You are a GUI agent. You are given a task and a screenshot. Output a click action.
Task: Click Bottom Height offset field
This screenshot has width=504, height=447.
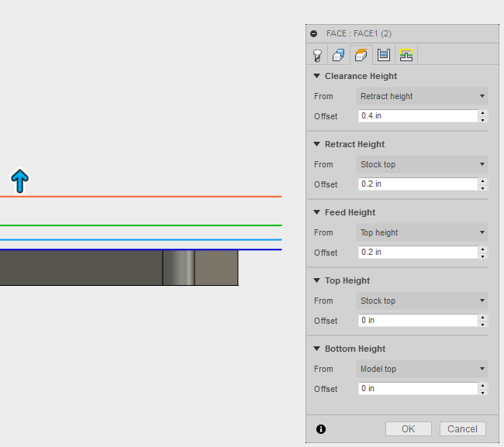[x=418, y=389]
